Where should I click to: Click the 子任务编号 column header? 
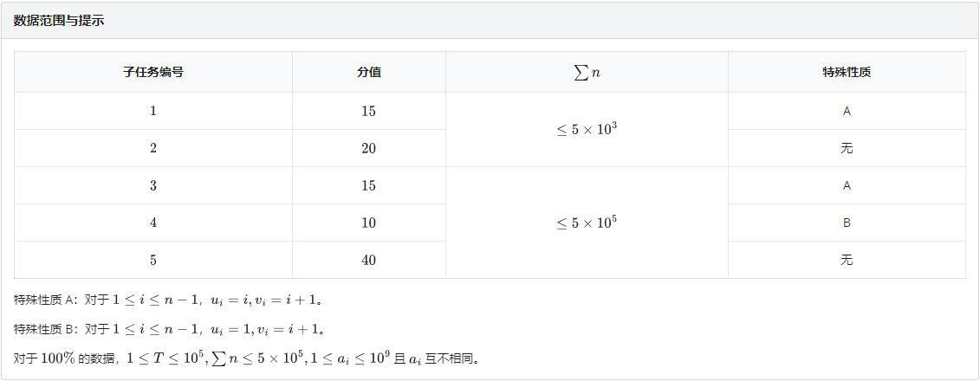153,72
